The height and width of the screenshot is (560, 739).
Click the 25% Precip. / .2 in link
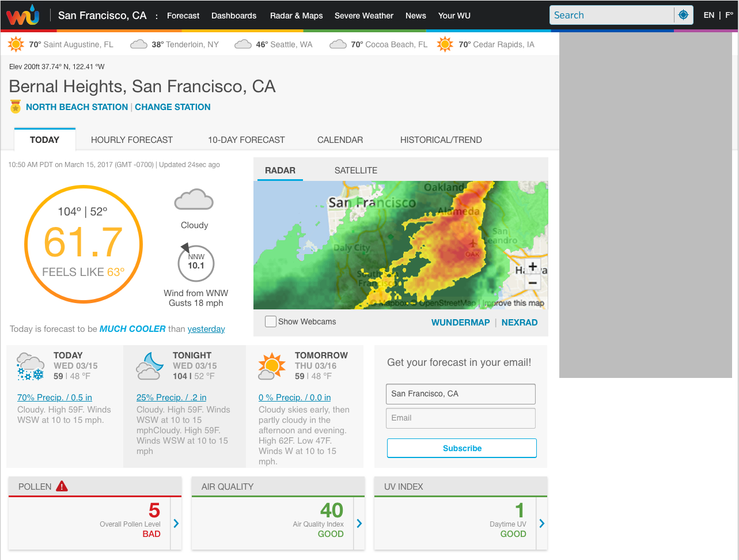[172, 397]
